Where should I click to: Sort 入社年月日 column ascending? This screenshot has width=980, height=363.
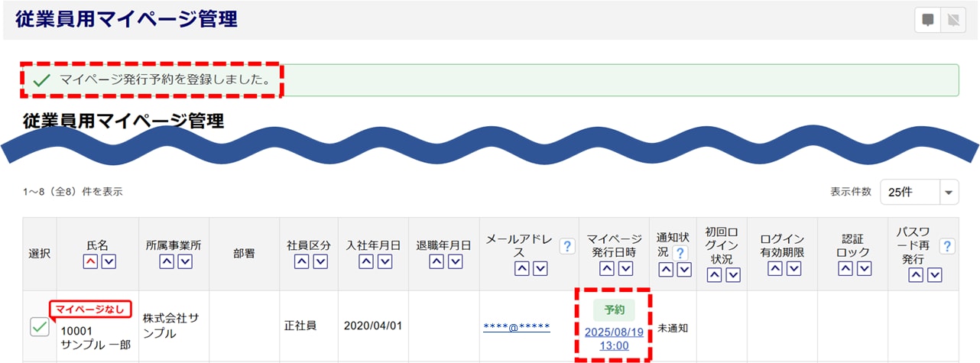366,262
